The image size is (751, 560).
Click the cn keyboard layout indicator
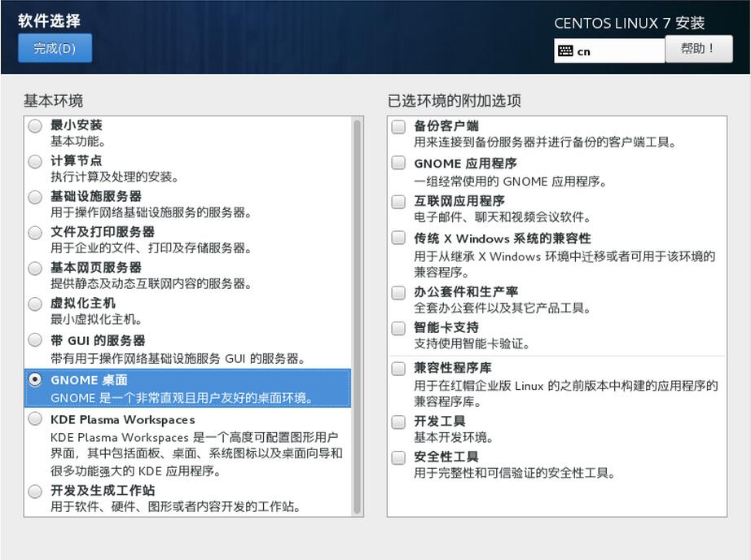609,51
